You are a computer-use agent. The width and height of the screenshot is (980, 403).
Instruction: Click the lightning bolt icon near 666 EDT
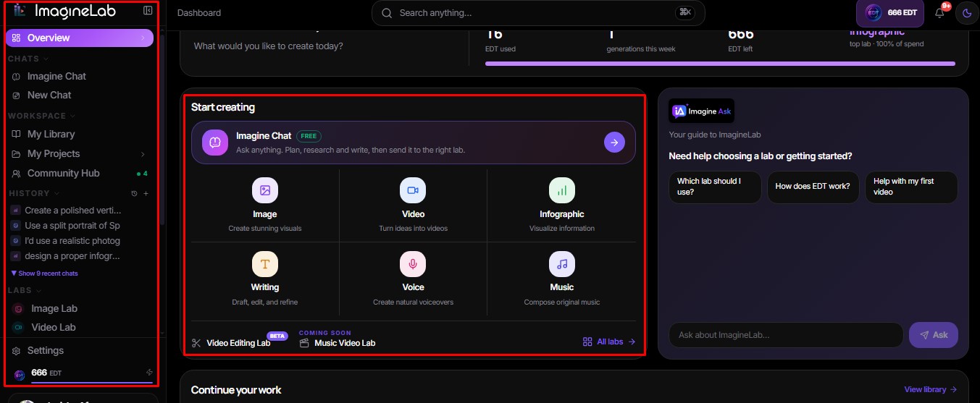[x=149, y=373]
